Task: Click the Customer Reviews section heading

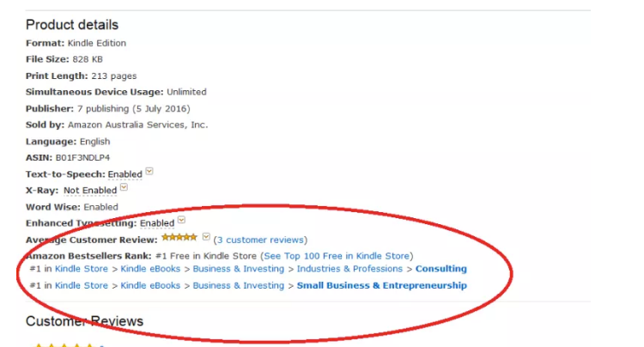Action: coord(84,321)
